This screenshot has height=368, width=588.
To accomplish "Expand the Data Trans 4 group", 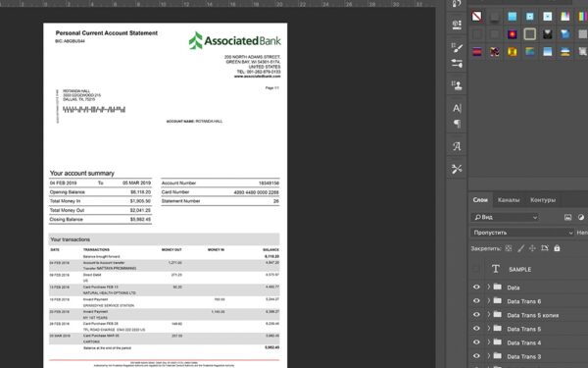I will 489,342.
